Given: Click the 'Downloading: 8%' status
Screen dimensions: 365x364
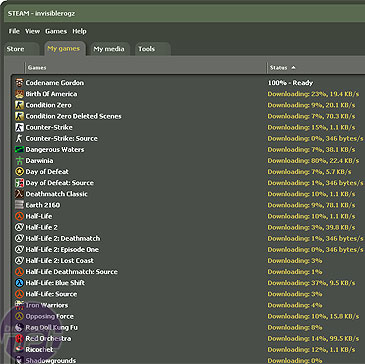Looking at the screenshot, I should 295,327.
